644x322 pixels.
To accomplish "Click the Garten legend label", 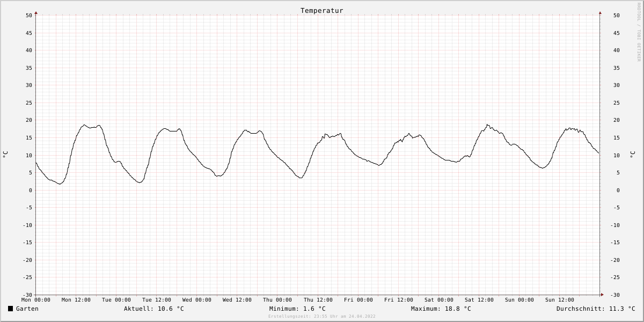I will point(27,309).
